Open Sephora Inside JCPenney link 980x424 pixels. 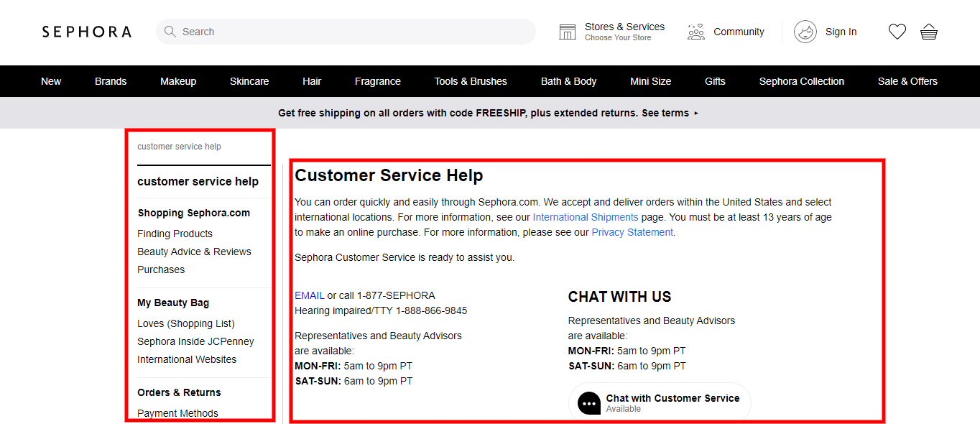point(195,341)
